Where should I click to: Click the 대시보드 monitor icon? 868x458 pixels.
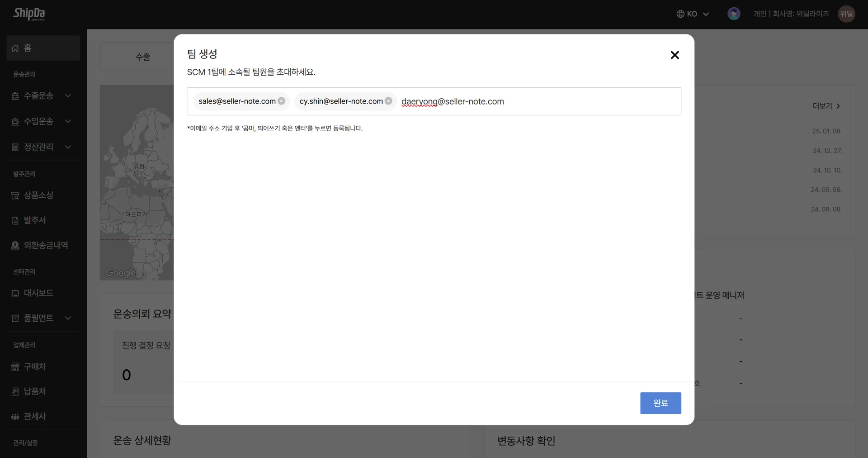(15, 293)
